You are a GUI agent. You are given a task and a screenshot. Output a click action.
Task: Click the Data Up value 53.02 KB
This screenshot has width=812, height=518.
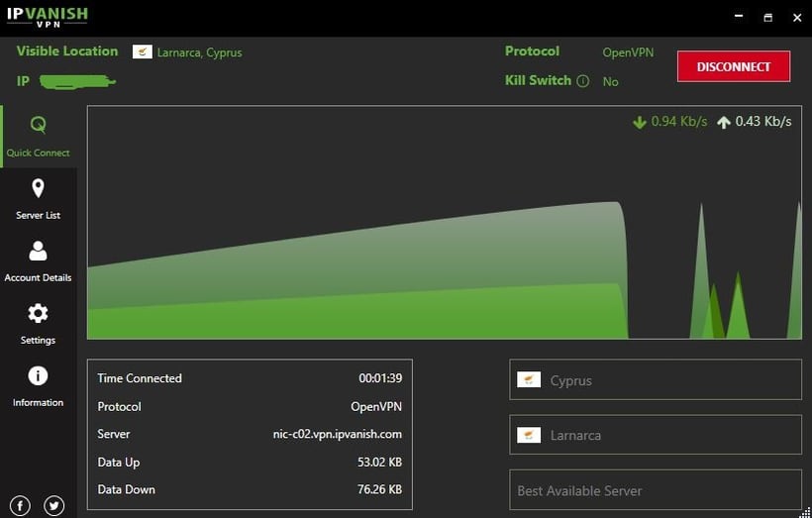point(379,463)
